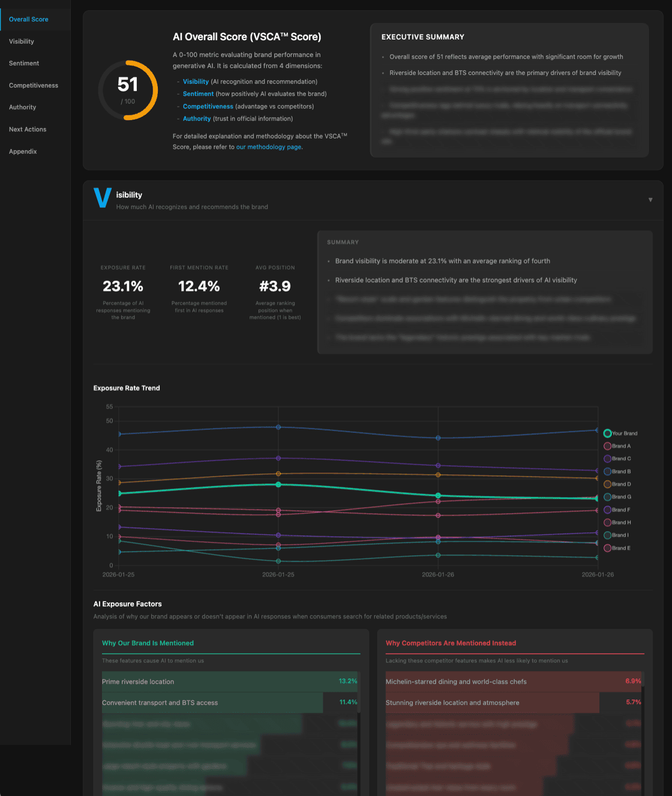Click the orange 51/100 score gauge ring

click(x=128, y=90)
